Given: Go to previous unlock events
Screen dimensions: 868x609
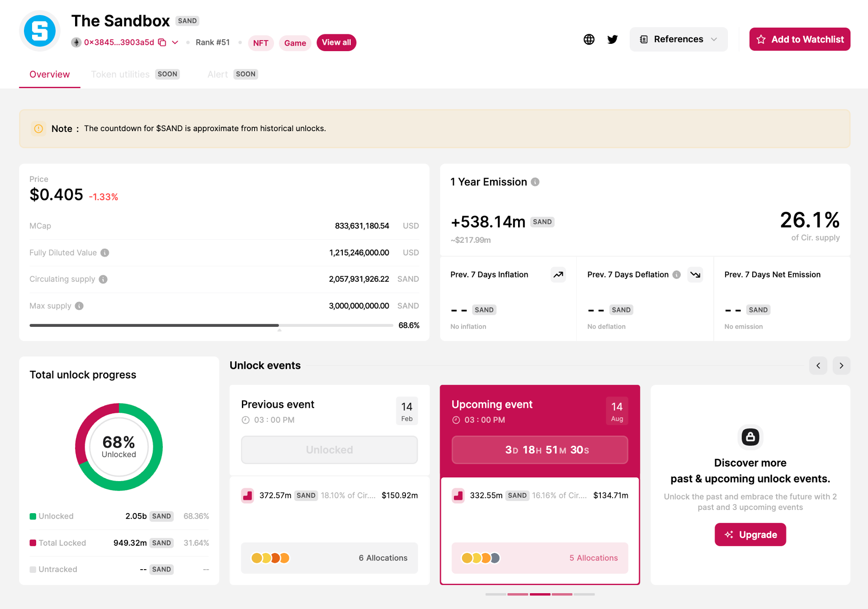Looking at the screenshot, I should click(x=818, y=365).
